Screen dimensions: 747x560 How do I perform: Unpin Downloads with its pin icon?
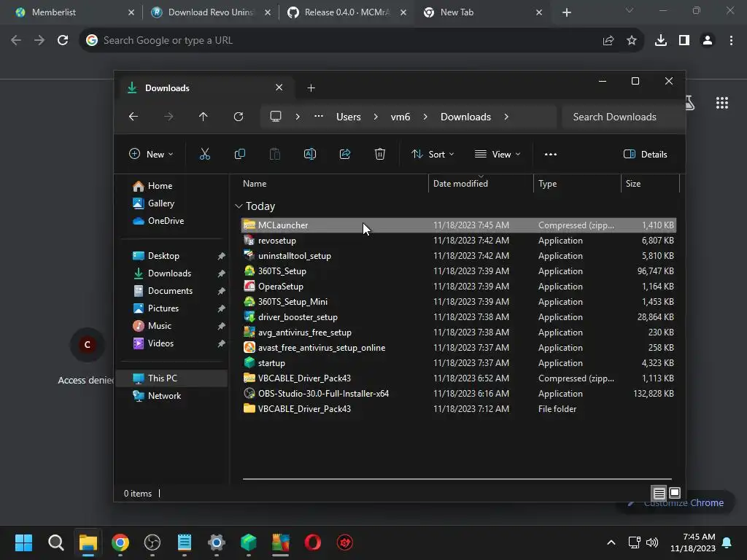[222, 273]
